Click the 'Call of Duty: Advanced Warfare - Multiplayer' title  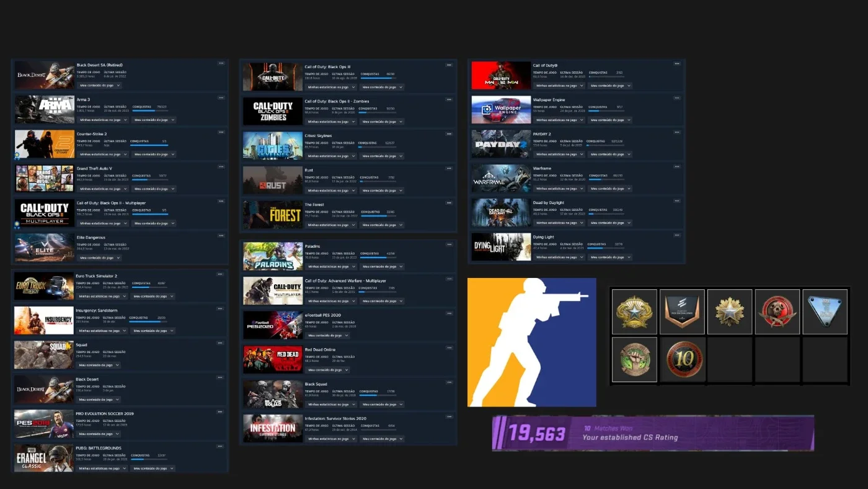pos(345,281)
